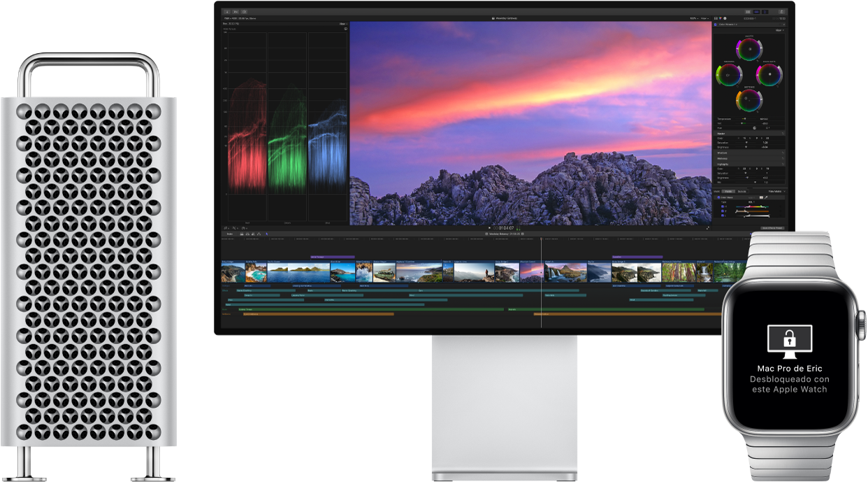The image size is (868, 482).
Task: Switch to the Audio inspector tab
Action: coord(725,18)
